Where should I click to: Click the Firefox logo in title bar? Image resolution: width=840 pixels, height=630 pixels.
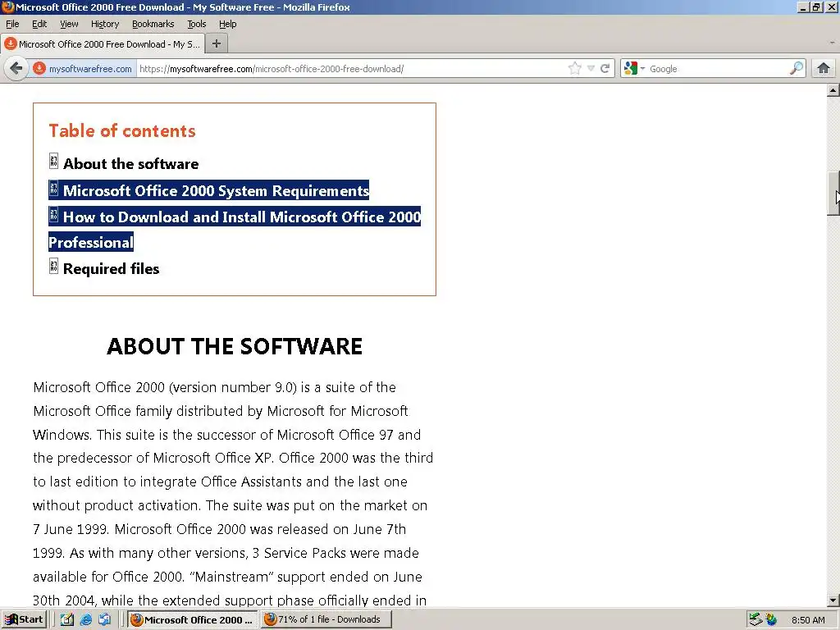tap(7, 7)
